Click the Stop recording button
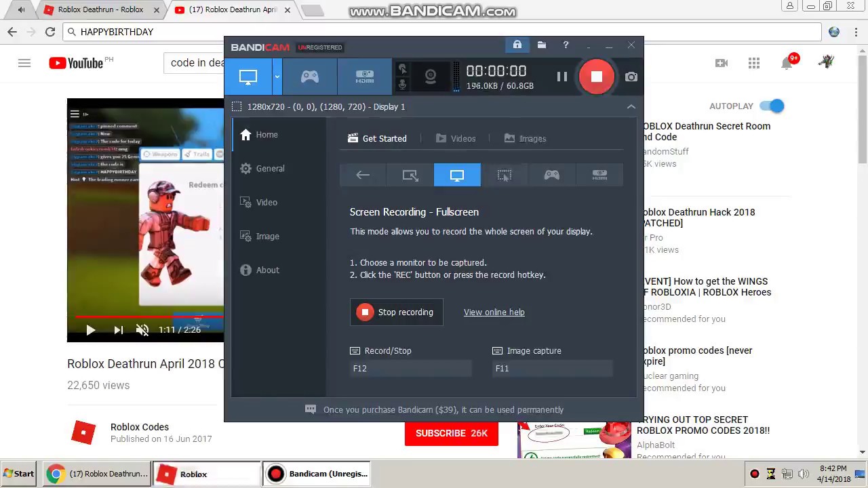The height and width of the screenshot is (488, 868). 397,312
